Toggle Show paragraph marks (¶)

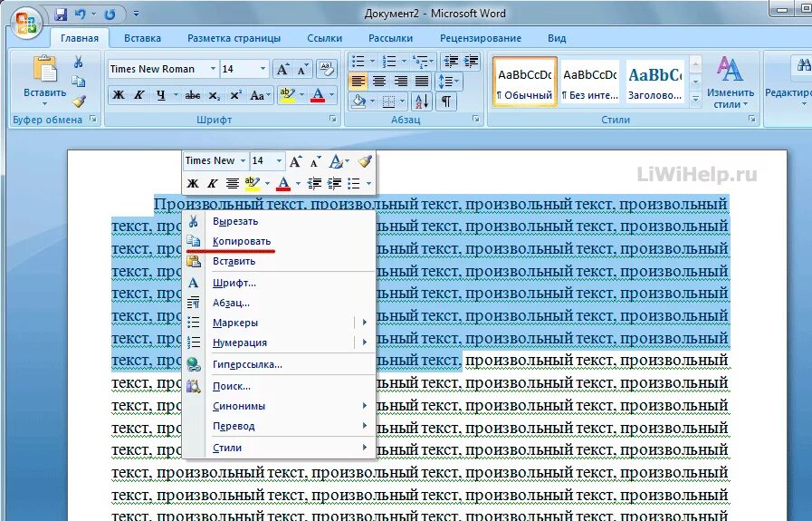(446, 101)
